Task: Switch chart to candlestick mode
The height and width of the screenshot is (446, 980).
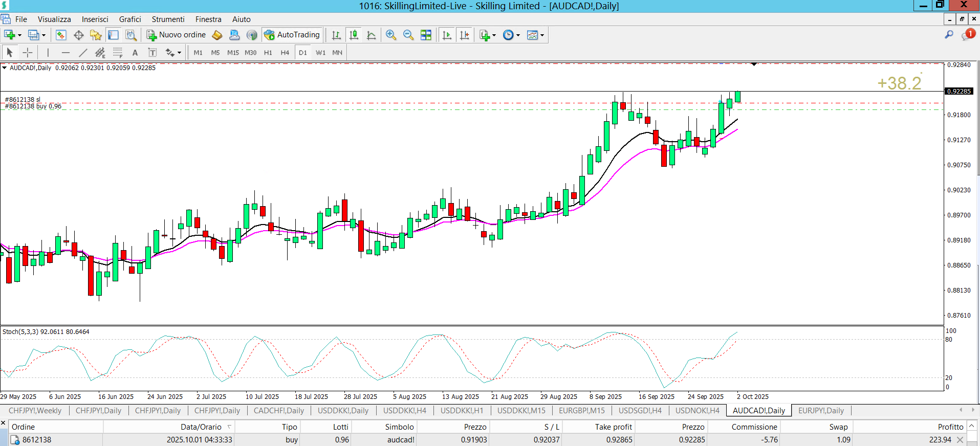Action: pos(354,35)
